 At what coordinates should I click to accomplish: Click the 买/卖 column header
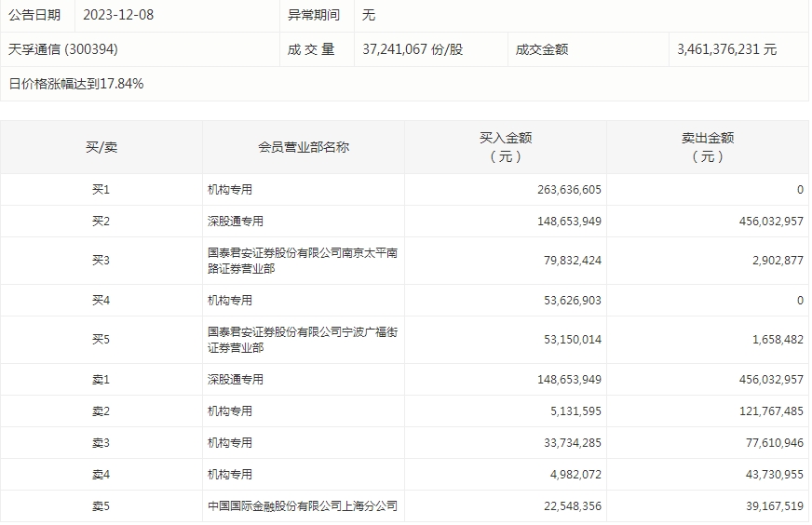pos(101,147)
